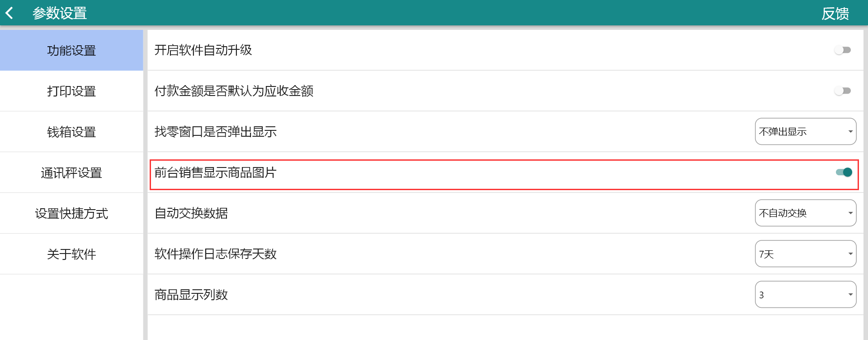Open the 设置快捷方式 menu item
Image resolution: width=868 pixels, height=340 pixels.
(x=71, y=213)
